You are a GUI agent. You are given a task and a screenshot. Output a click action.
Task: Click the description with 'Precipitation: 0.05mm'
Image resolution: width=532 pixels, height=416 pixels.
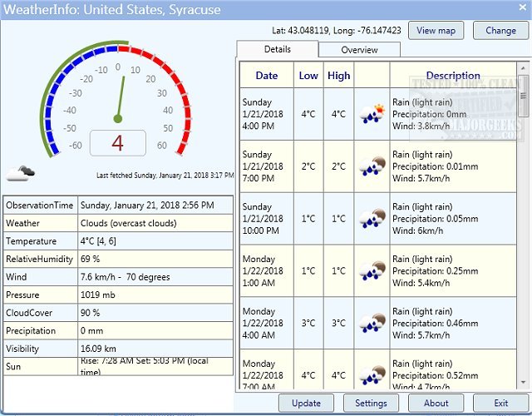pos(453,219)
